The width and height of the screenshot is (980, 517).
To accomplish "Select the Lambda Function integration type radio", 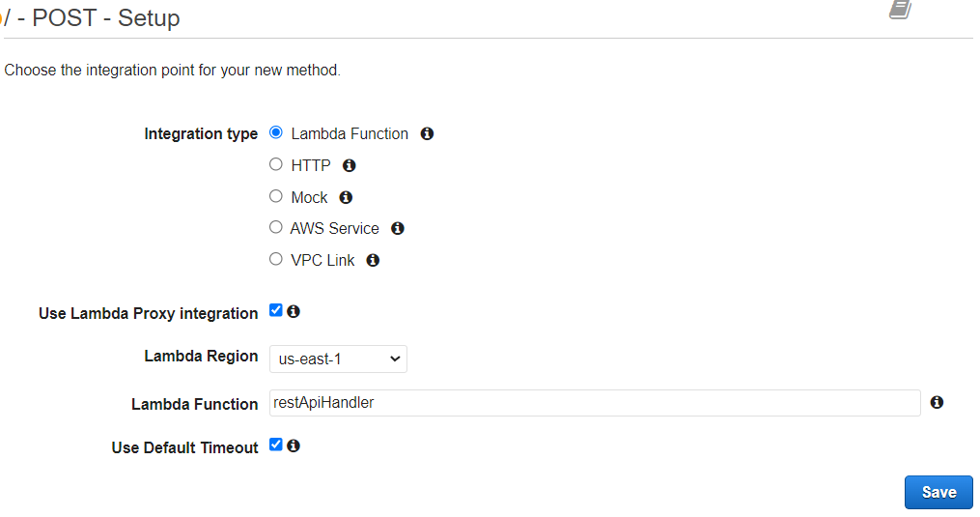I will 275,132.
